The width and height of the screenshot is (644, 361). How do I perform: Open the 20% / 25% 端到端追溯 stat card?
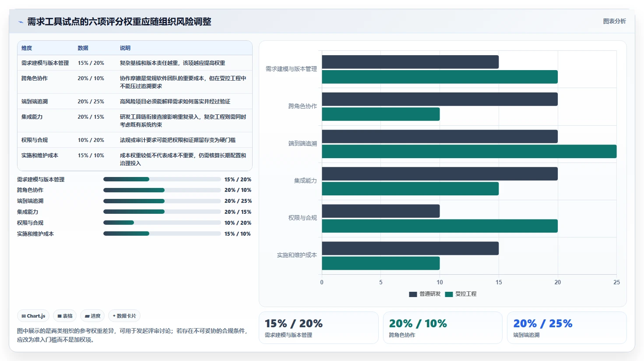[x=567, y=328]
